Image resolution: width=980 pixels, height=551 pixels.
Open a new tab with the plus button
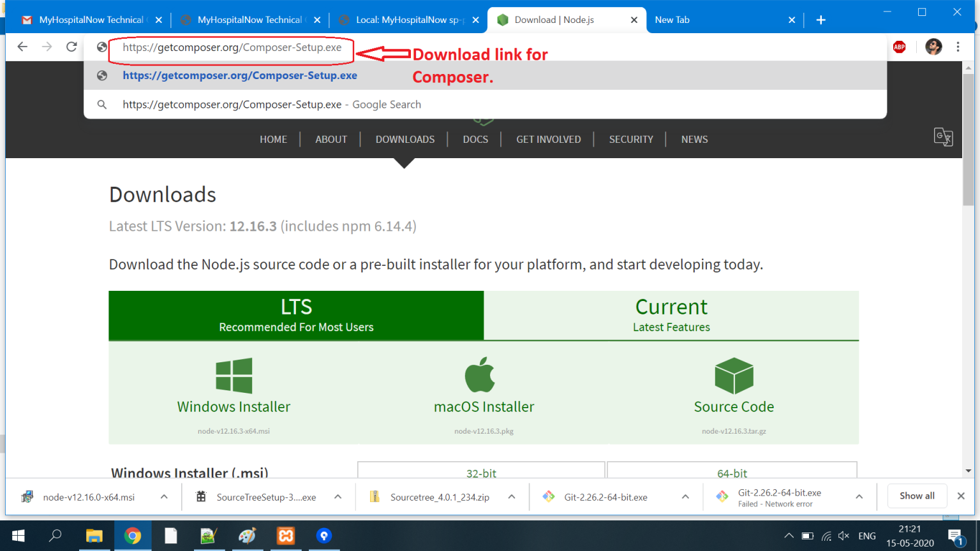tap(821, 20)
